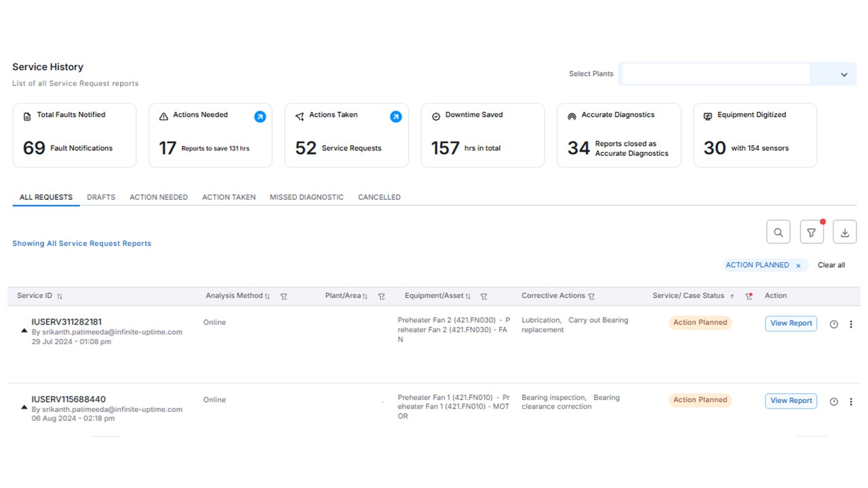Open the search icon button
The height and width of the screenshot is (488, 868).
point(778,232)
